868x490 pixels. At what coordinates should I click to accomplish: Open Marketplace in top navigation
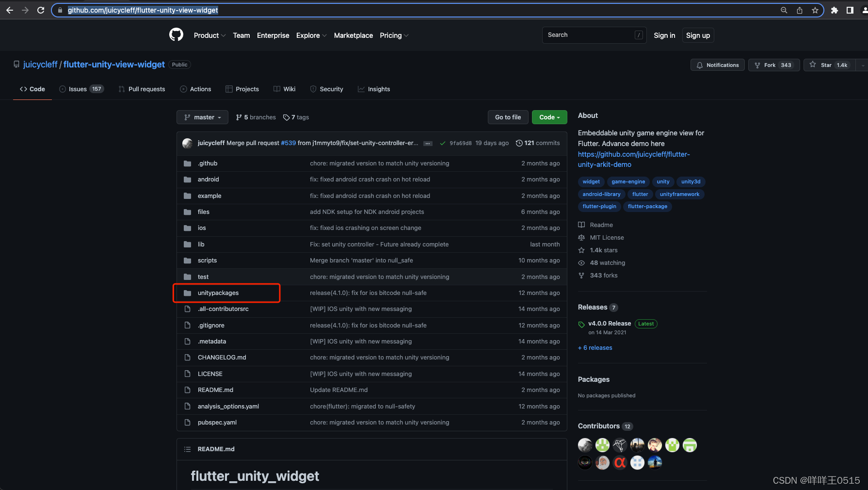(x=354, y=35)
